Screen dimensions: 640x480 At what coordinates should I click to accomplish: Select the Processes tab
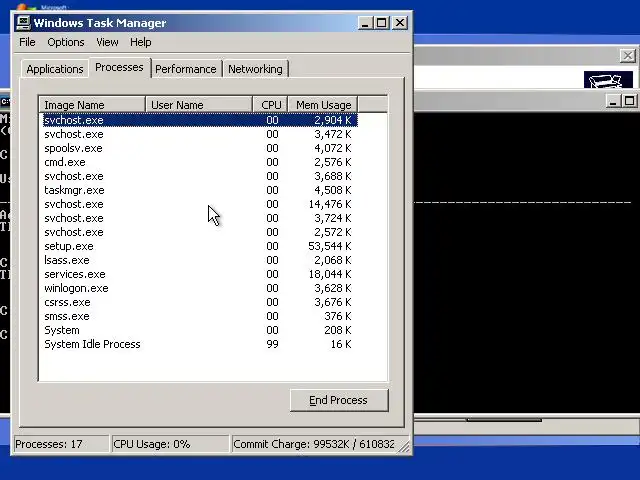(x=119, y=67)
